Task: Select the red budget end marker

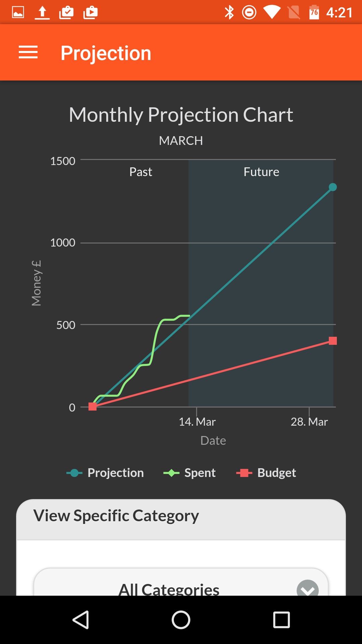Action: [333, 341]
